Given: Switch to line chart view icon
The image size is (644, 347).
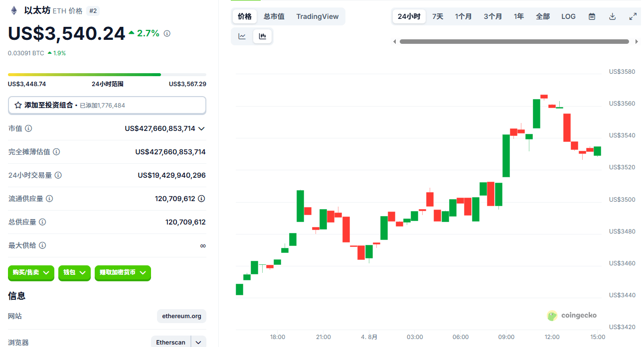Looking at the screenshot, I should point(242,36).
